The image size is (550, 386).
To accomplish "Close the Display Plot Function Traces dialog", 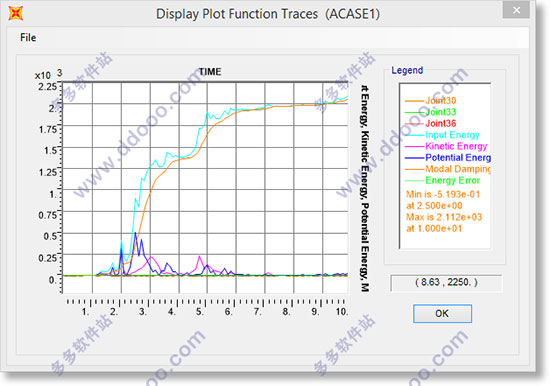I will coord(516,11).
